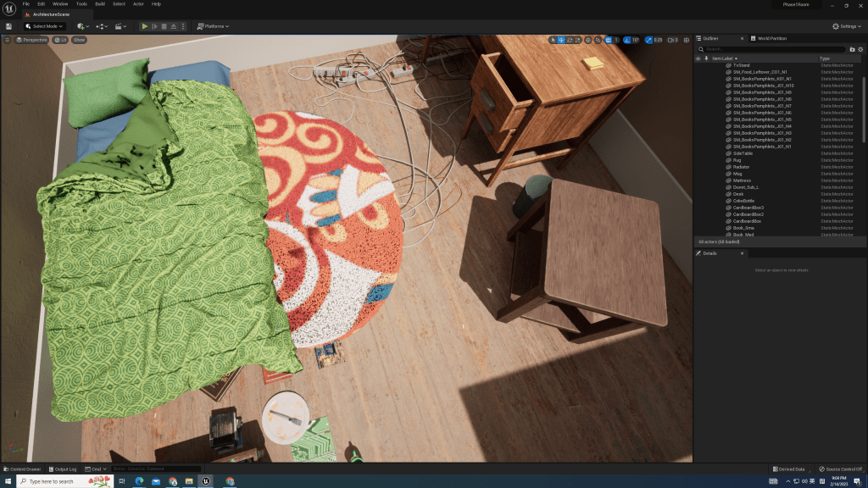The width and height of the screenshot is (868, 488).
Task: Click the Play in editor button
Action: tap(145, 26)
